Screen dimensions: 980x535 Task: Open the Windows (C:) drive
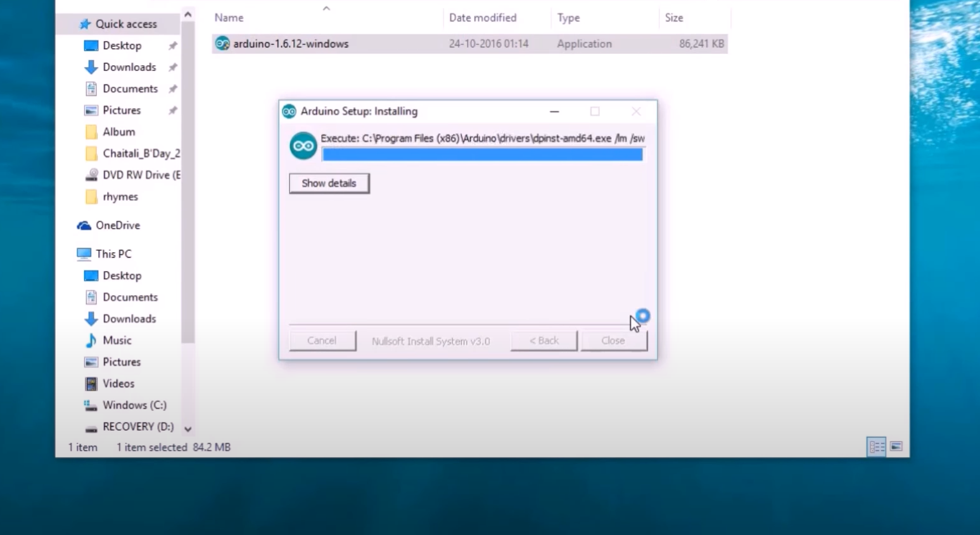pos(134,405)
